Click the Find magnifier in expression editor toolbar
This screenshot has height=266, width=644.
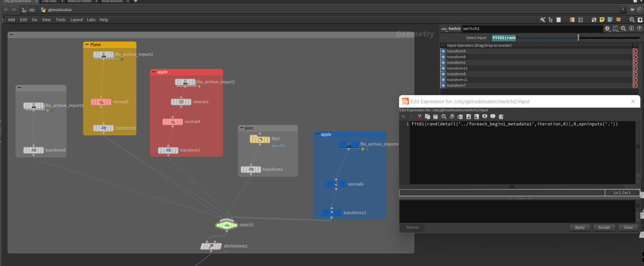[444, 117]
